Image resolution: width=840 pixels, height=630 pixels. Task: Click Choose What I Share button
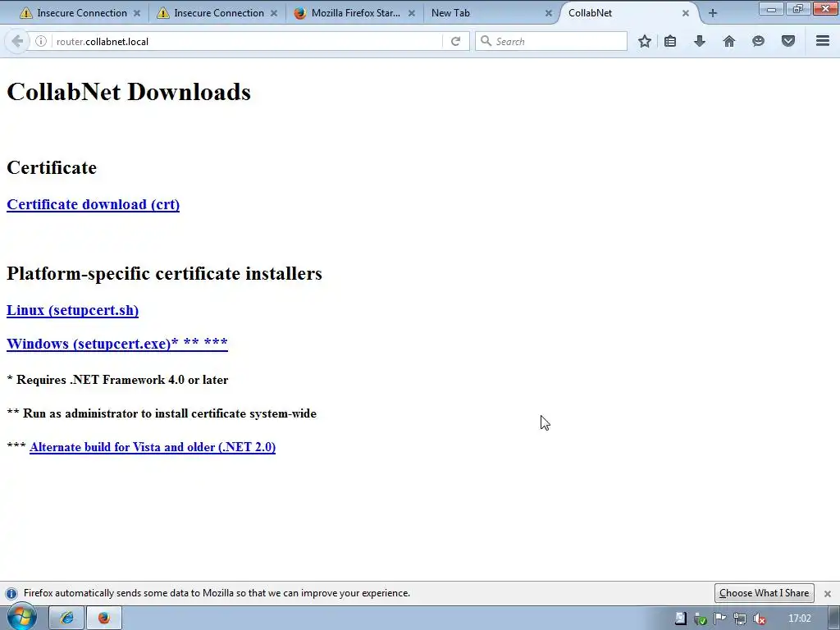(x=764, y=593)
